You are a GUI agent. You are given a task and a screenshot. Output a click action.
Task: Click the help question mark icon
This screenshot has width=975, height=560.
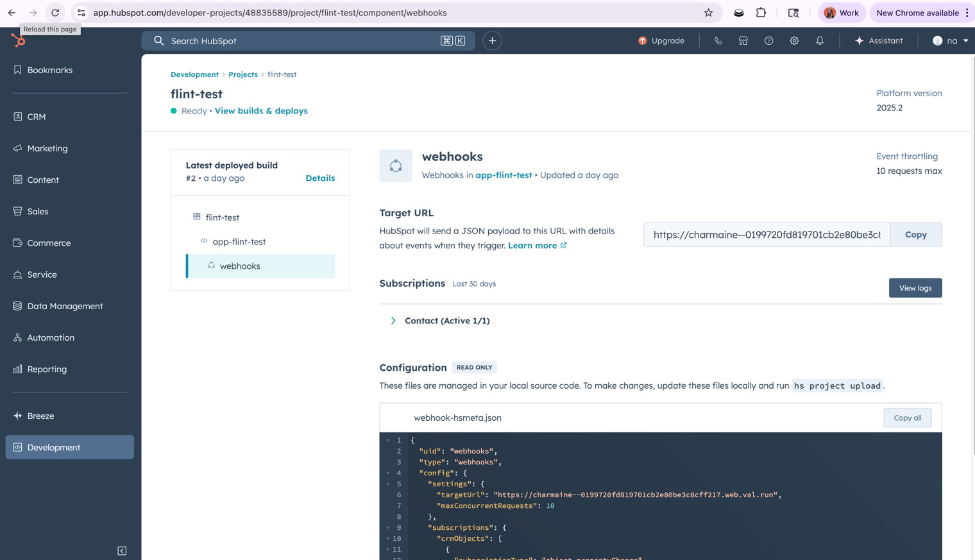[x=768, y=40]
